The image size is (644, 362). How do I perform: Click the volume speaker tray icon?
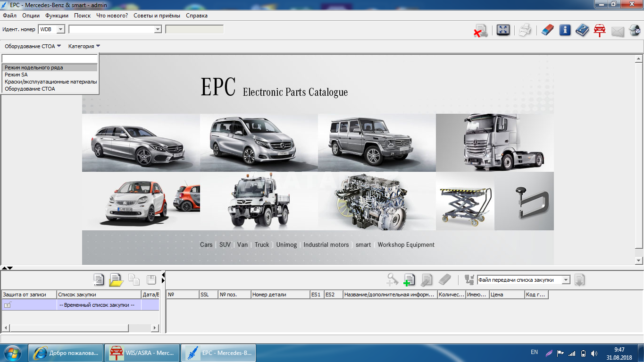click(x=594, y=353)
